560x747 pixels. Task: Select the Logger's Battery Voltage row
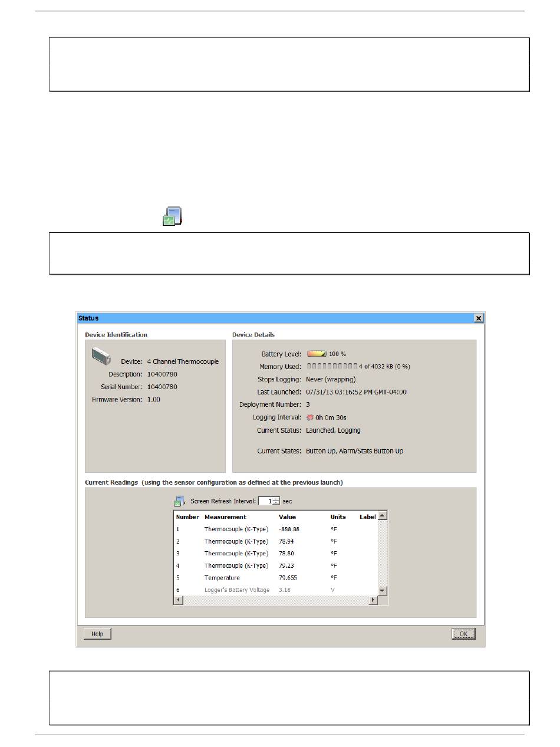click(x=275, y=590)
